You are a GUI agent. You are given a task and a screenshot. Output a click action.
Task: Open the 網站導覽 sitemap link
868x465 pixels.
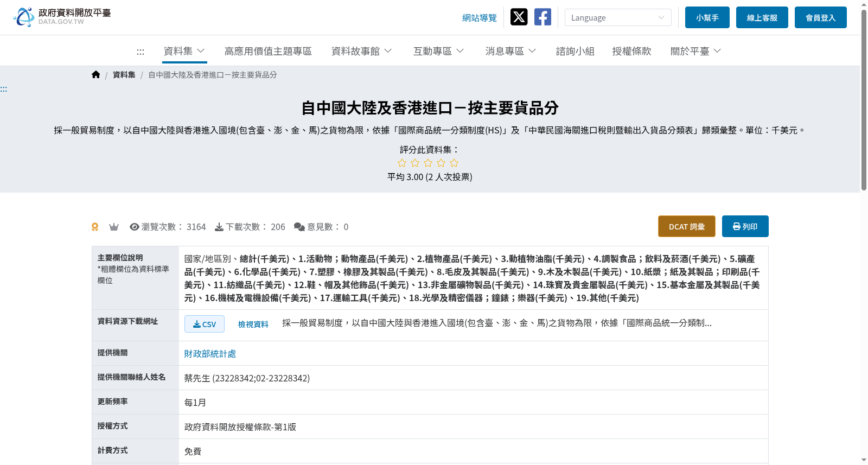pos(480,18)
